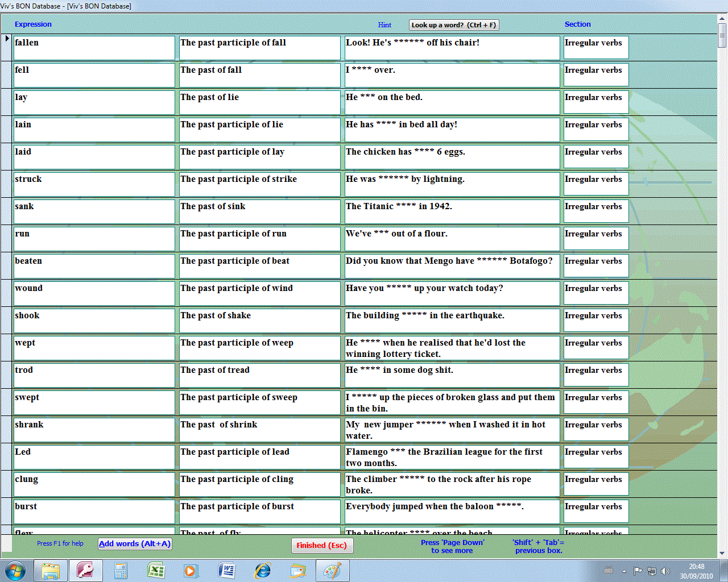Click the volume speaker icon in the tray
This screenshot has height=582, width=728.
(664, 571)
